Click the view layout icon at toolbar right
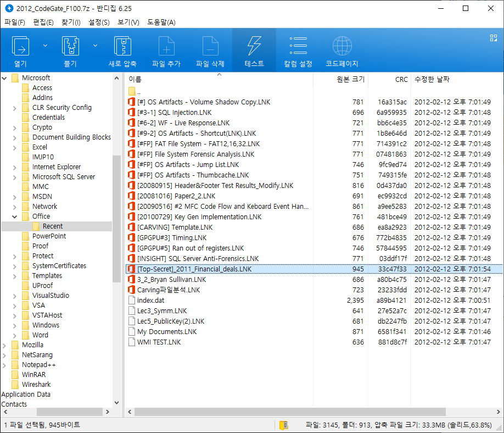504x433 pixels. 494,38
